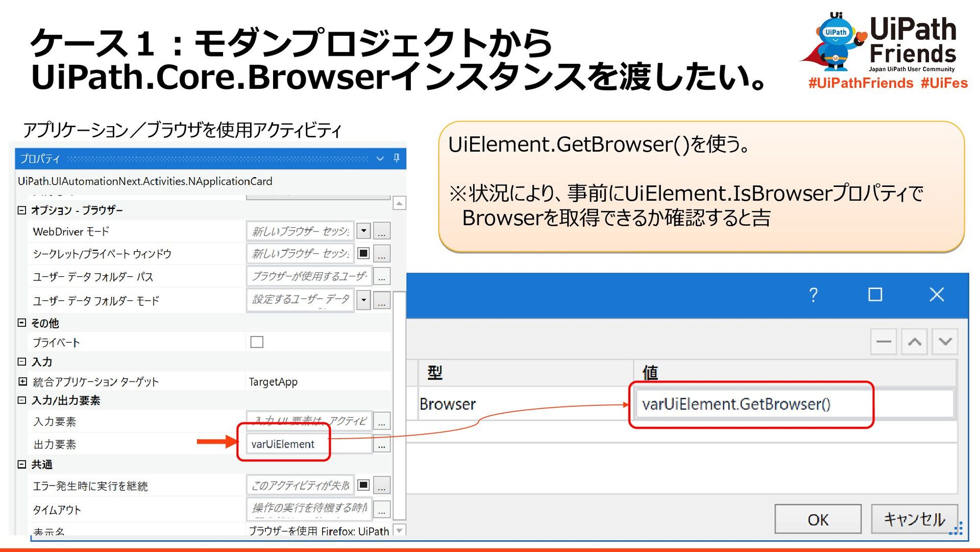Open WebDriver モード dropdown
Image resolution: width=980 pixels, height=552 pixels.
[x=363, y=231]
